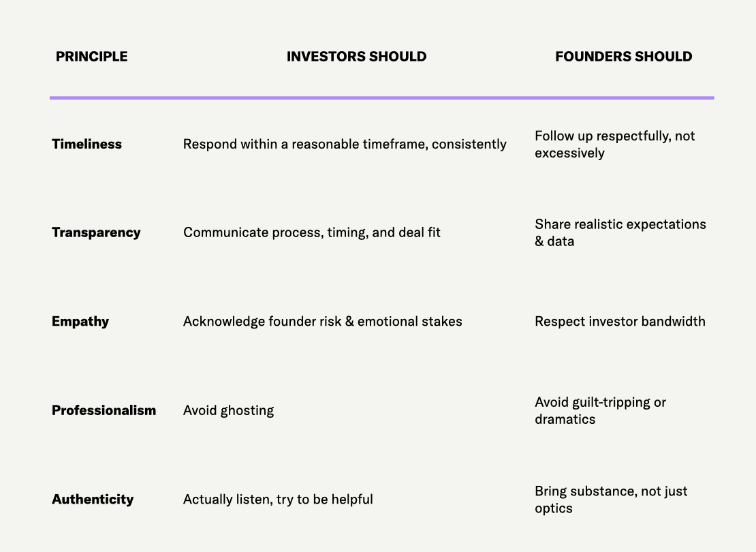Click the purple header divider line
The image size is (756, 552).
coord(381,98)
